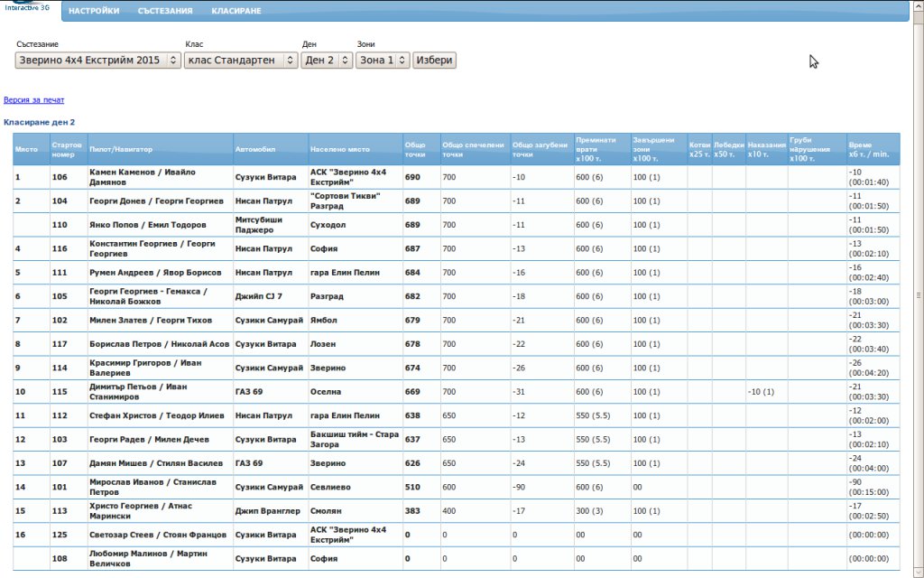Expand the Състезание competition dropdown
Image resolution: width=924 pixels, height=578 pixels.
(97, 61)
